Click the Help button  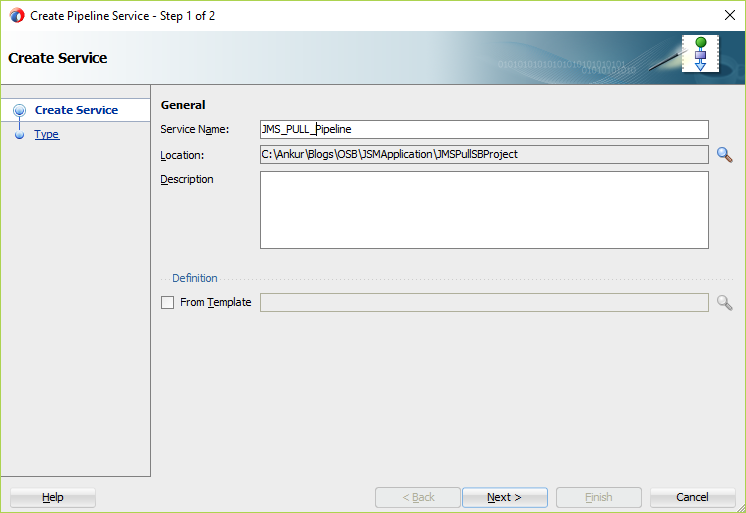tap(53, 497)
